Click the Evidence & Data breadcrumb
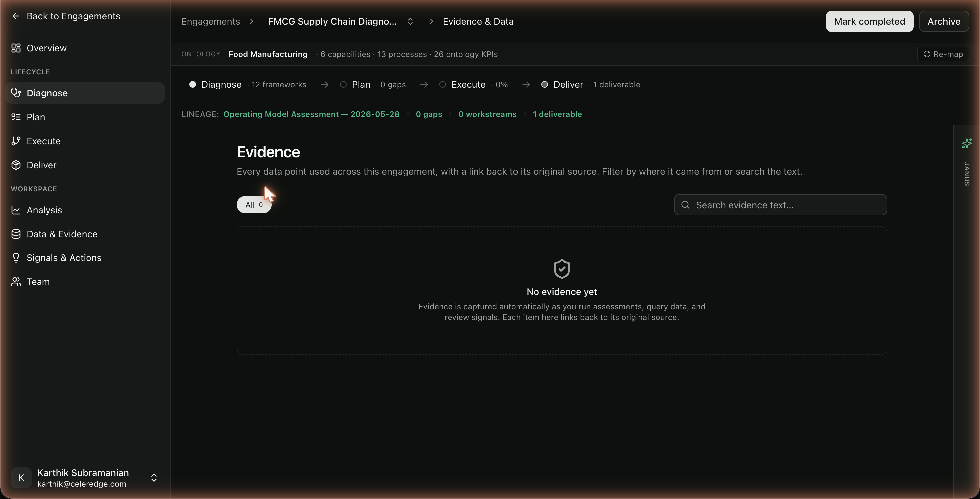This screenshot has width=980, height=499. (478, 21)
